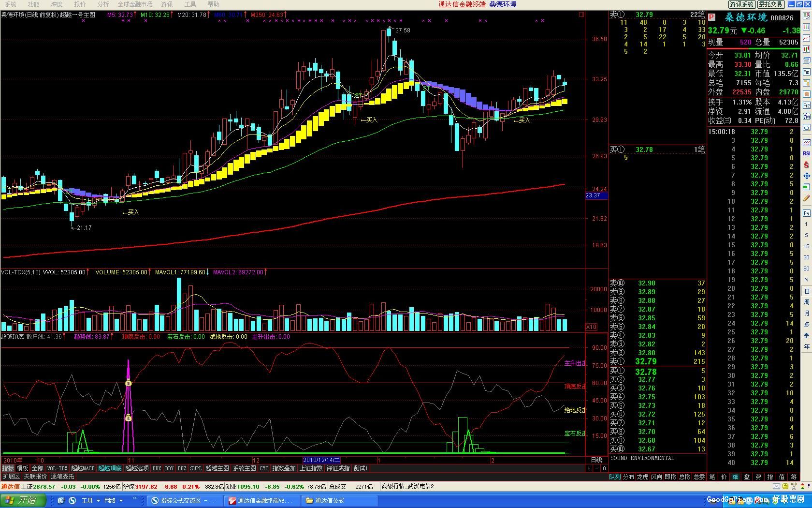
Task: Select the pencil drawing tool icon
Action: (x=806, y=198)
